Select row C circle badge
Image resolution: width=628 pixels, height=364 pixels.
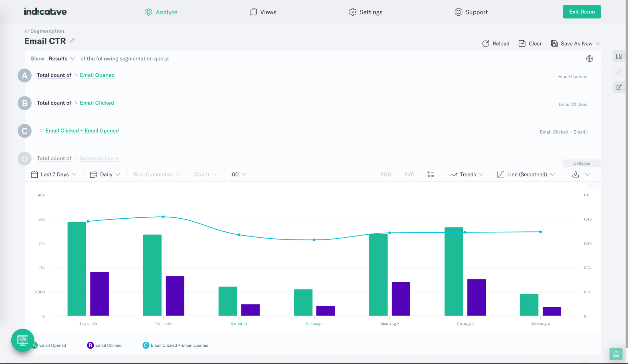[x=25, y=131]
